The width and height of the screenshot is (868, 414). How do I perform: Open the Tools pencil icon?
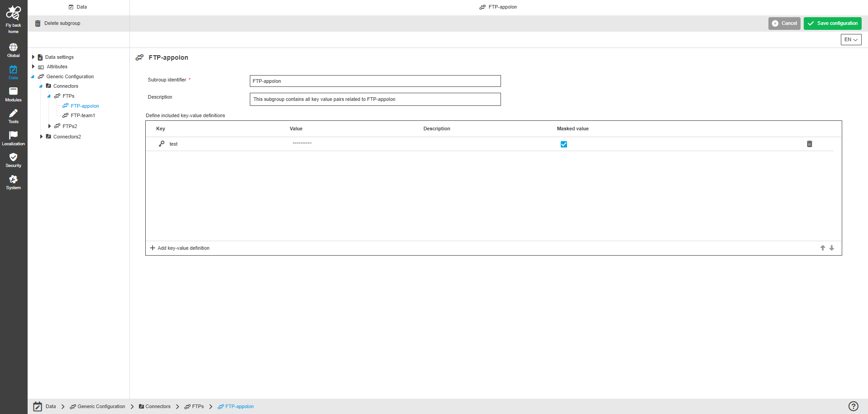[x=14, y=114]
